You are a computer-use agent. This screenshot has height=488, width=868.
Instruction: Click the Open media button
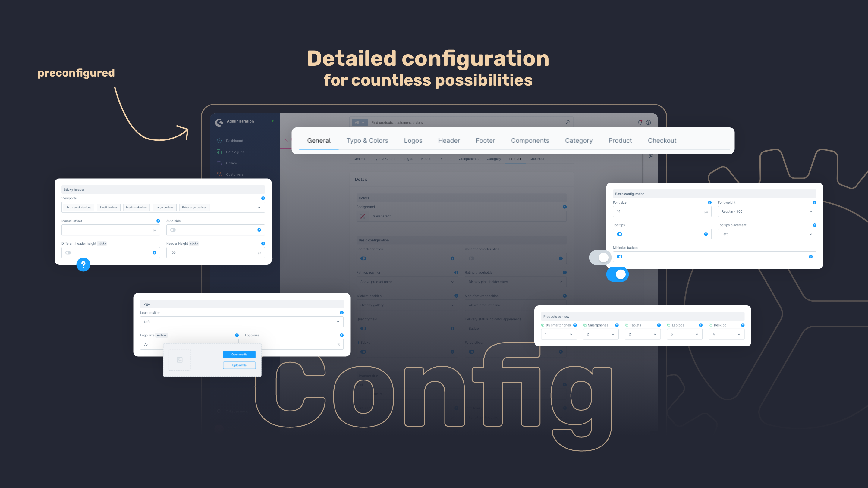click(239, 355)
